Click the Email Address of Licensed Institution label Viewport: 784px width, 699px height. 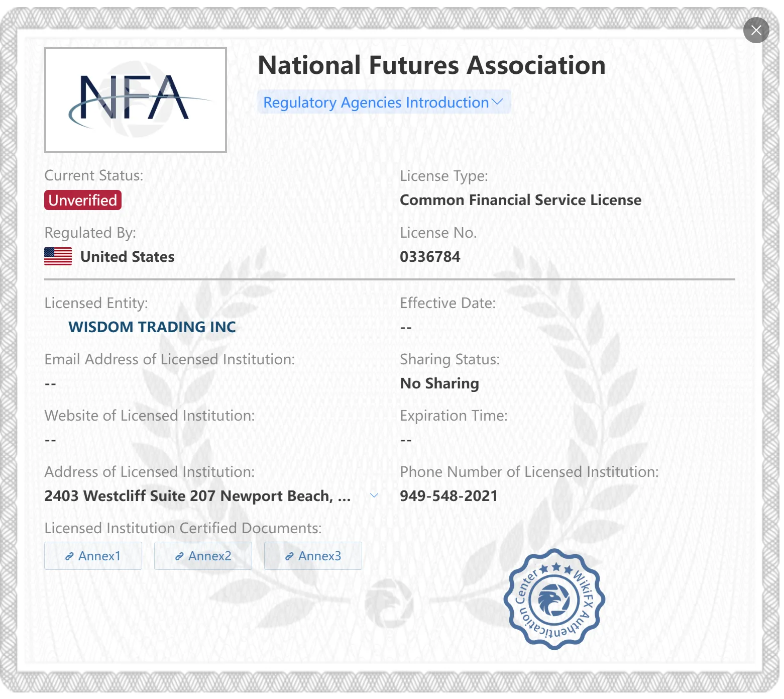tap(170, 359)
